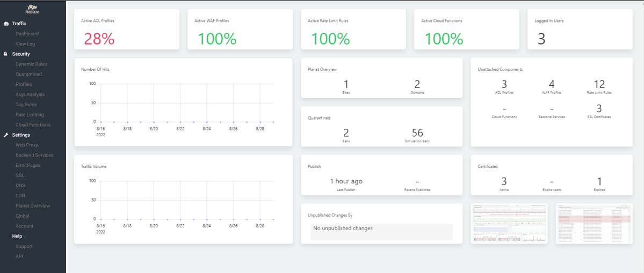The width and height of the screenshot is (644, 273).
Task: Open Dashboard in the sidebar
Action: click(27, 34)
